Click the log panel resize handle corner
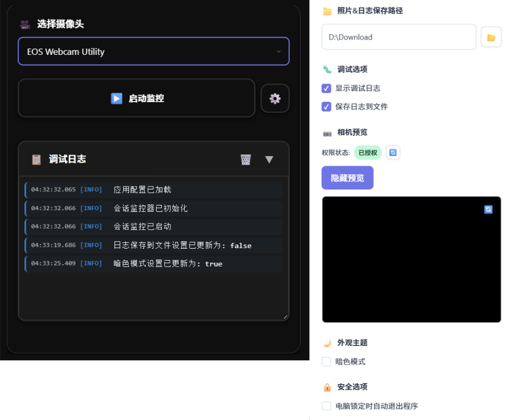This screenshot has height=420, width=520. point(285,317)
